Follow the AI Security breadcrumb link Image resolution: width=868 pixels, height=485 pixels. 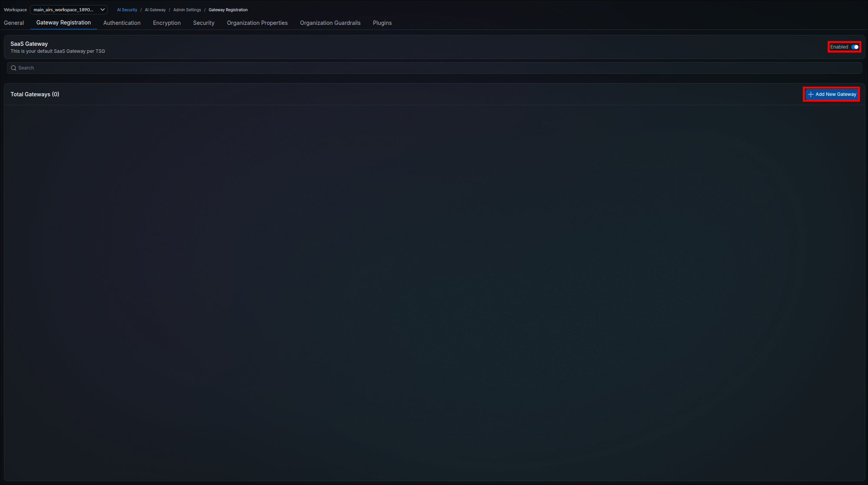[x=127, y=10]
